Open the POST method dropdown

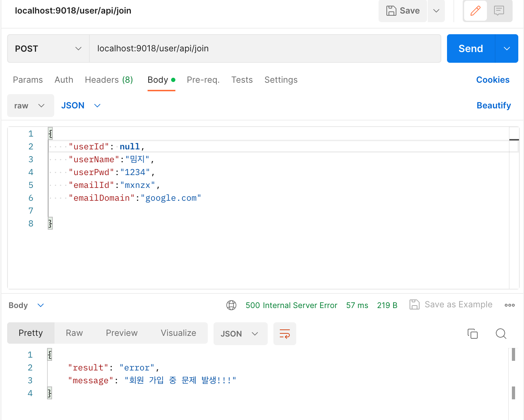tap(48, 48)
